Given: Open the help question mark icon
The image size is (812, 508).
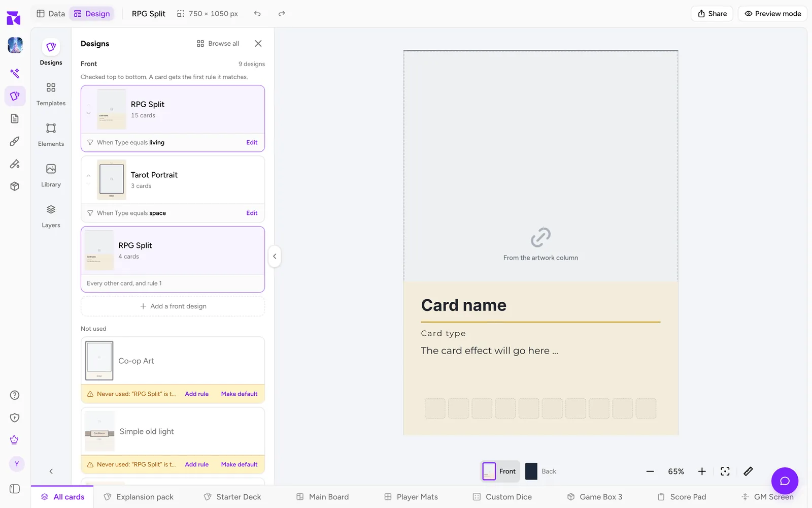Looking at the screenshot, I should [x=15, y=395].
